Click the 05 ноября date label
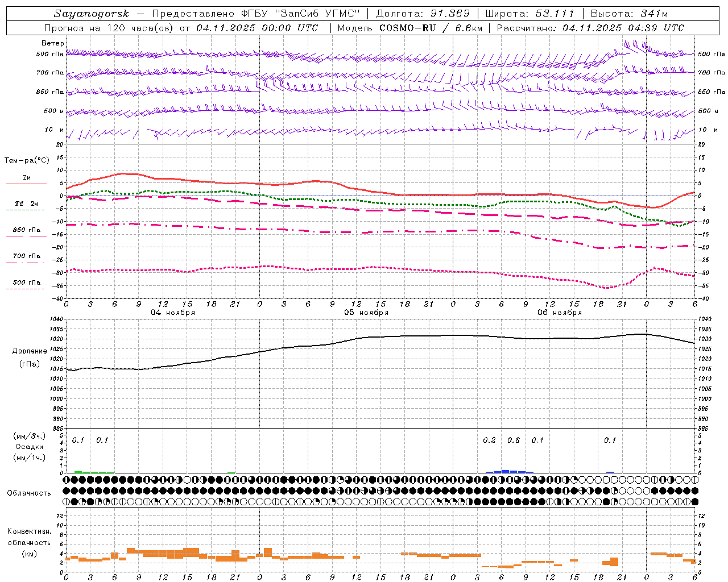Image resolution: width=728 pixels, height=582 pixels. tap(366, 313)
